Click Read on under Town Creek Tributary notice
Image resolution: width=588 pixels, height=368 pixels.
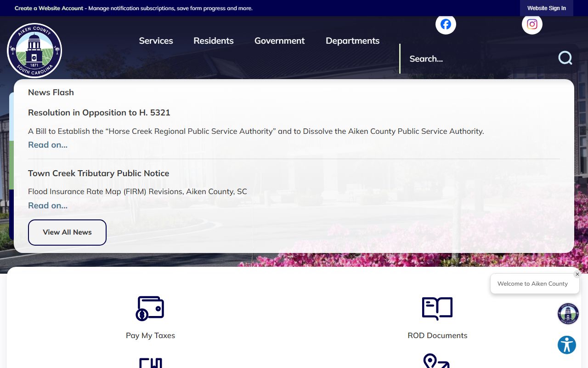coord(48,206)
